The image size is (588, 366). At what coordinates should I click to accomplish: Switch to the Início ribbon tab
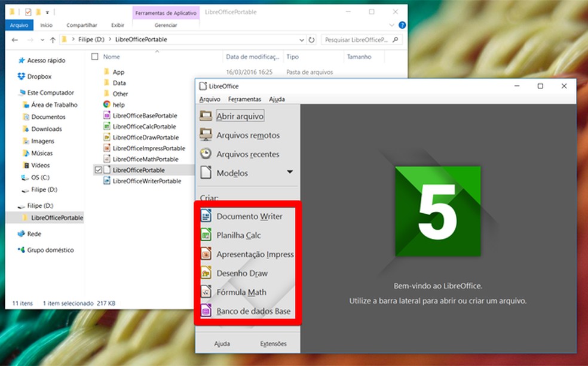click(47, 25)
